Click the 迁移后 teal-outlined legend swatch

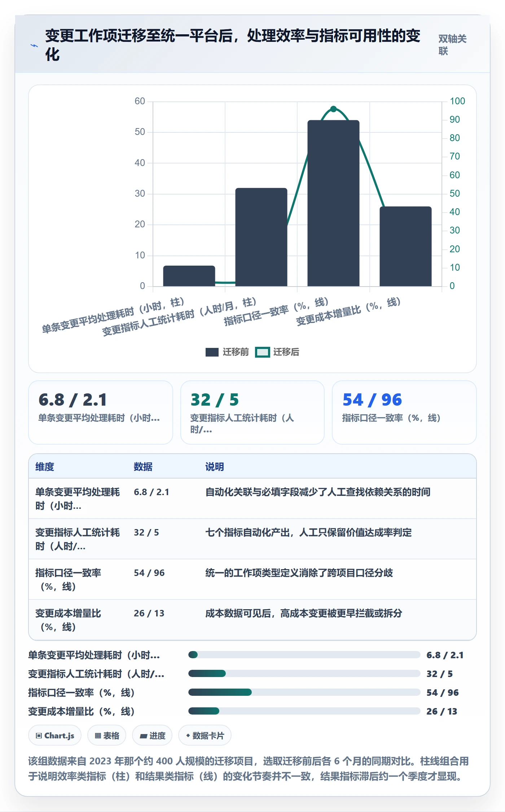[262, 352]
